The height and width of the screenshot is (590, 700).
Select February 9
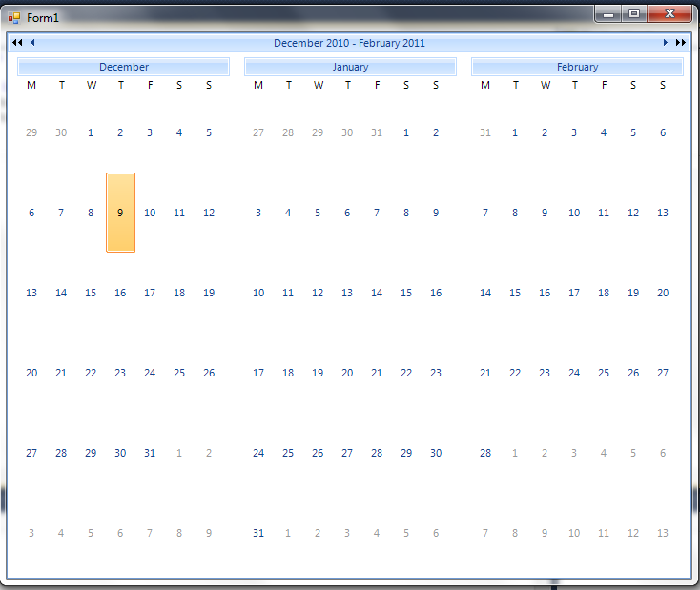pos(545,213)
